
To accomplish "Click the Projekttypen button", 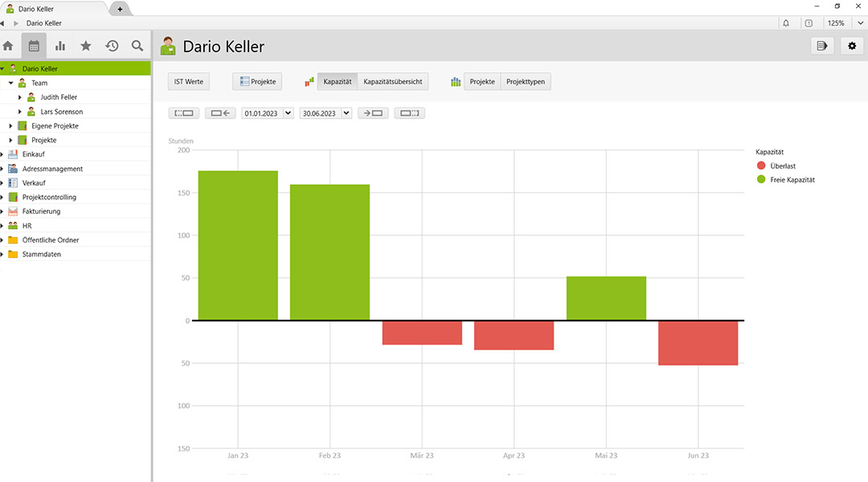I will [526, 82].
